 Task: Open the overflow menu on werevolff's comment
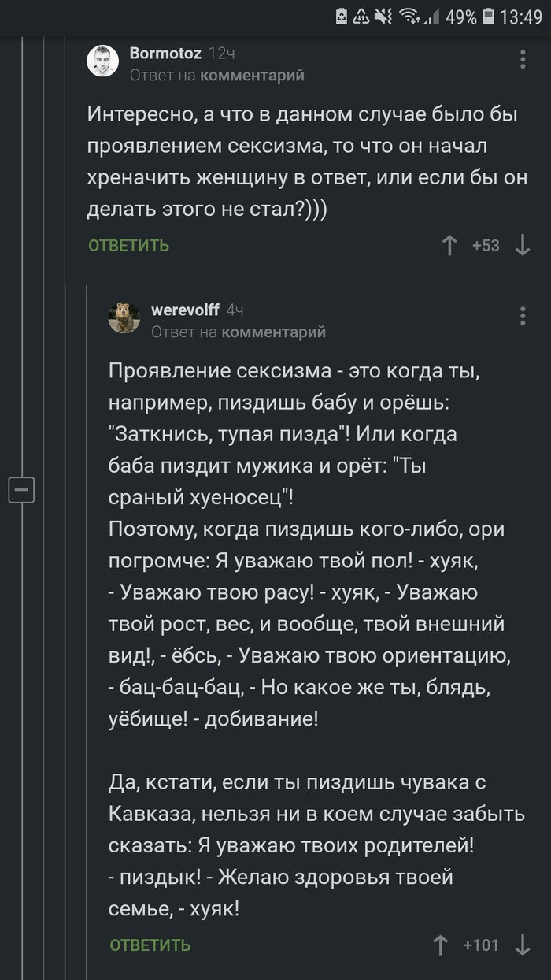[522, 315]
